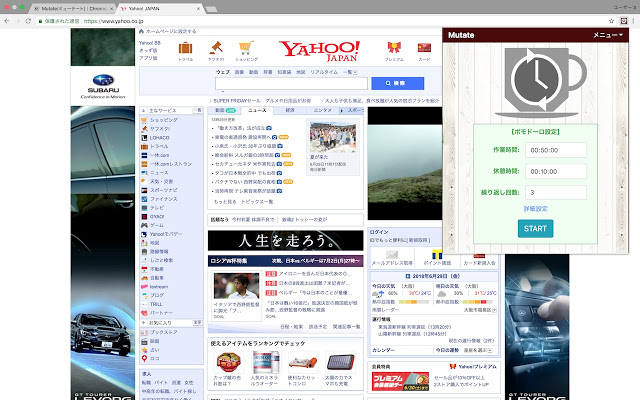
Task: Open the エンタメ tab in topics panel
Action: tap(322, 110)
